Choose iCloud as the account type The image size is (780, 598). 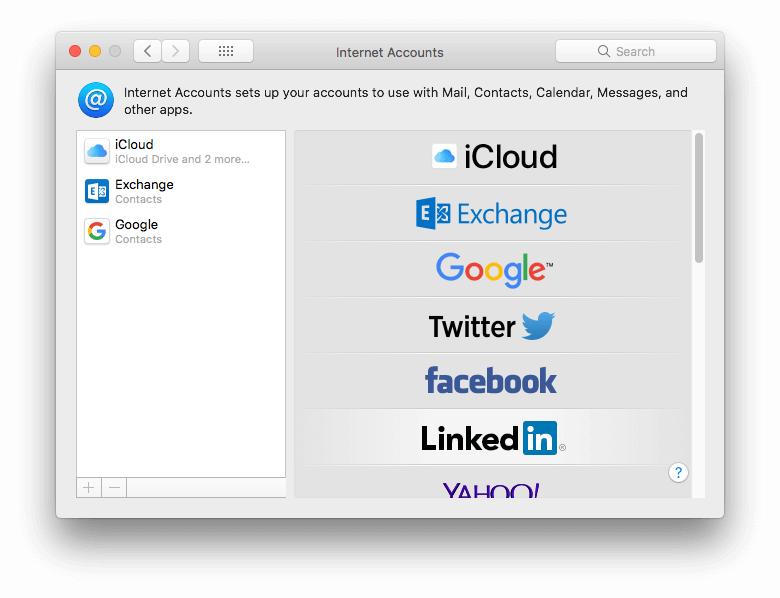point(493,157)
